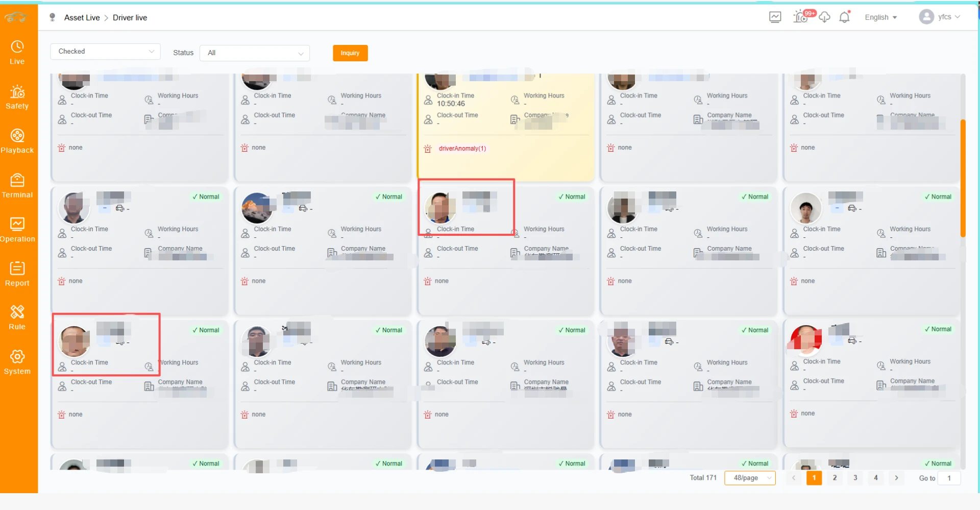The height and width of the screenshot is (510, 980).
Task: Change the 48/page page size dropdown
Action: click(x=749, y=478)
